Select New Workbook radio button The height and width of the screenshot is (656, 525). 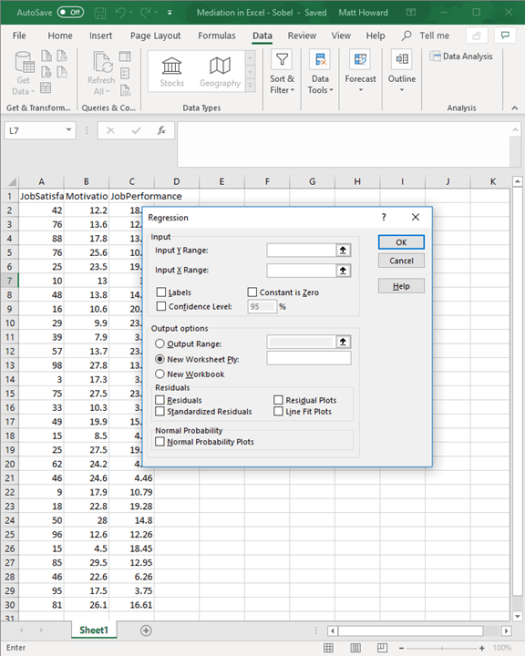pos(159,374)
